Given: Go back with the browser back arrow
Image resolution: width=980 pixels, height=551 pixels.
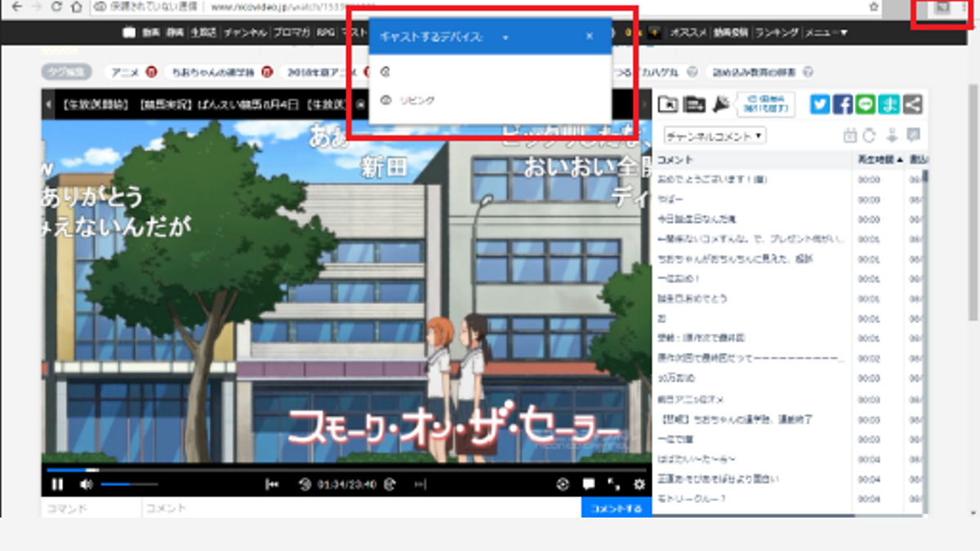Looking at the screenshot, I should [16, 7].
